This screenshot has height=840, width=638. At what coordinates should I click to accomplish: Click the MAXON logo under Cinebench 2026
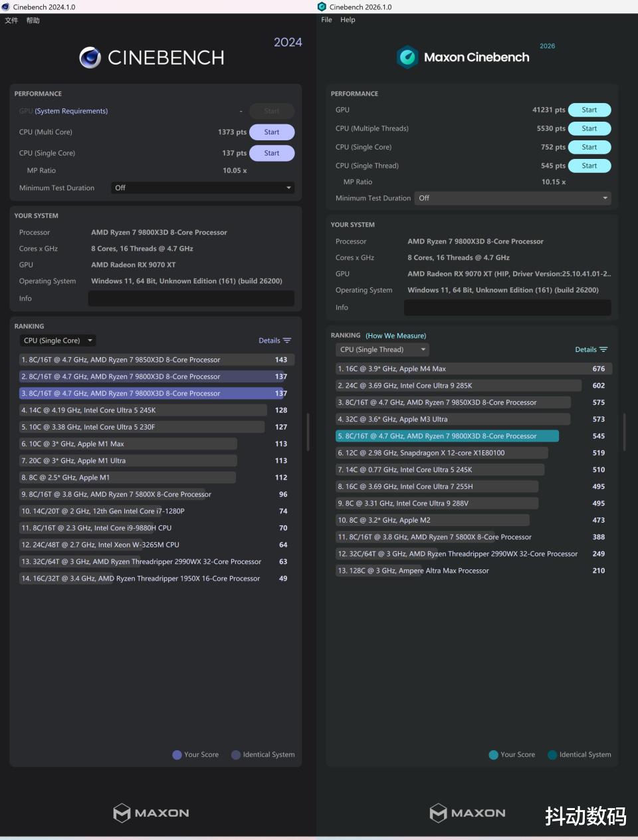tap(467, 813)
